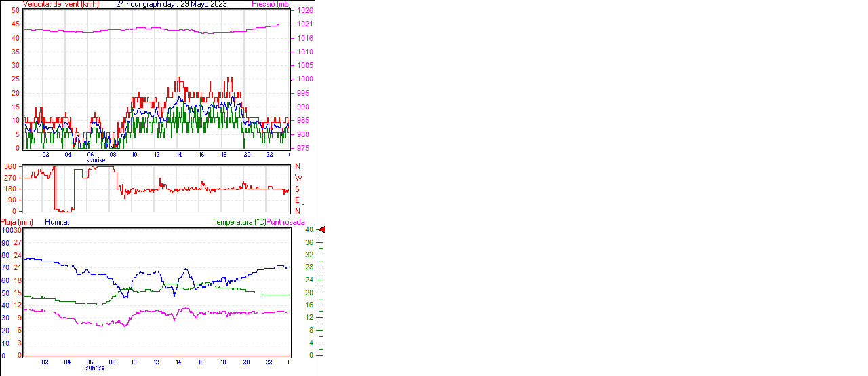Select the 'Pressió (mb)' axis label
Viewport: 868px width, 376px height.
coord(271,4)
